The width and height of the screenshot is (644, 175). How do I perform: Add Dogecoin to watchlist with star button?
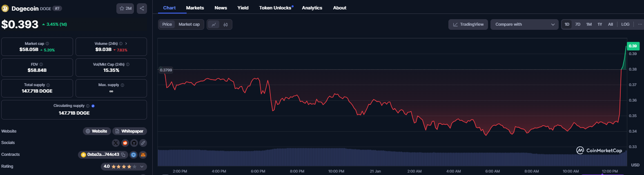(125, 8)
